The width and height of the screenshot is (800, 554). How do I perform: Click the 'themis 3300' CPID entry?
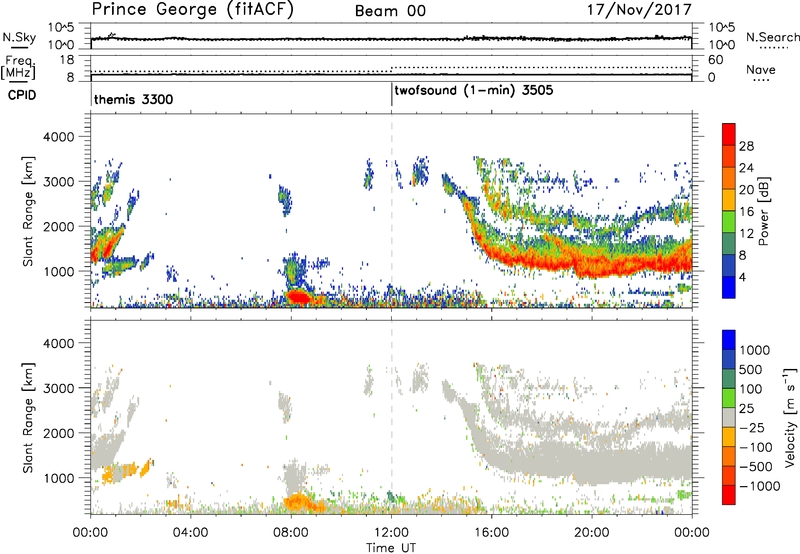[134, 99]
